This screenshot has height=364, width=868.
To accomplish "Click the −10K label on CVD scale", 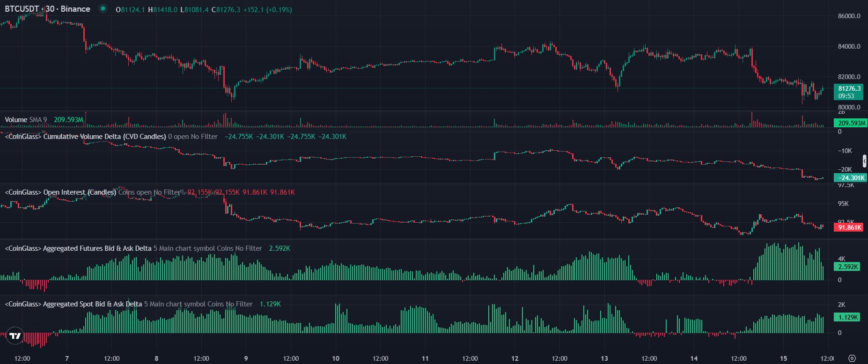I will [845, 151].
